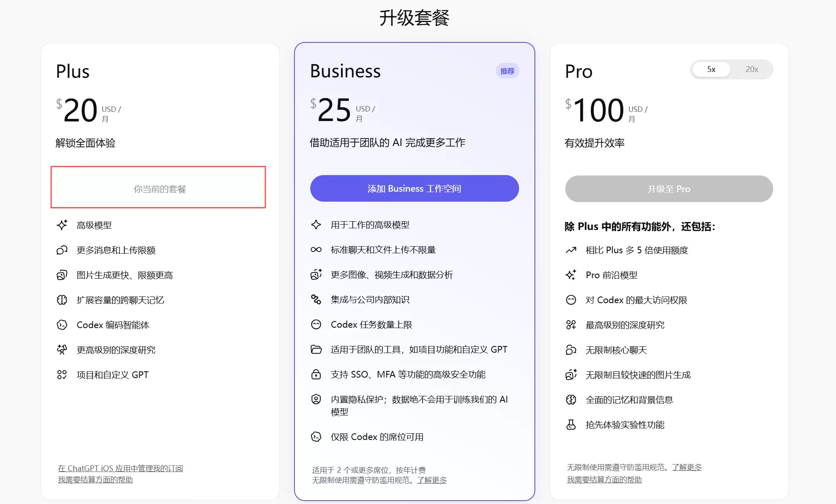Click the shield icon beside 内置隐私保护
Screen dimensions: 836x504
pyautogui.click(x=316, y=399)
